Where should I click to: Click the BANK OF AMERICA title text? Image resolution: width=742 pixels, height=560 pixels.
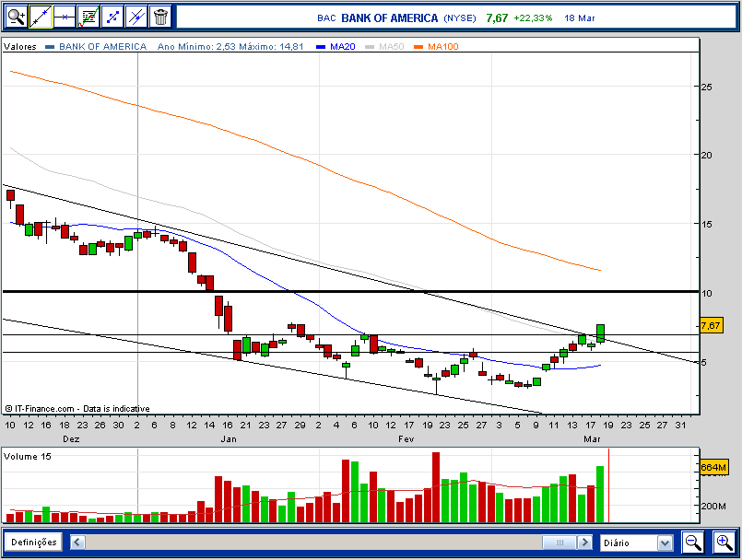390,18
